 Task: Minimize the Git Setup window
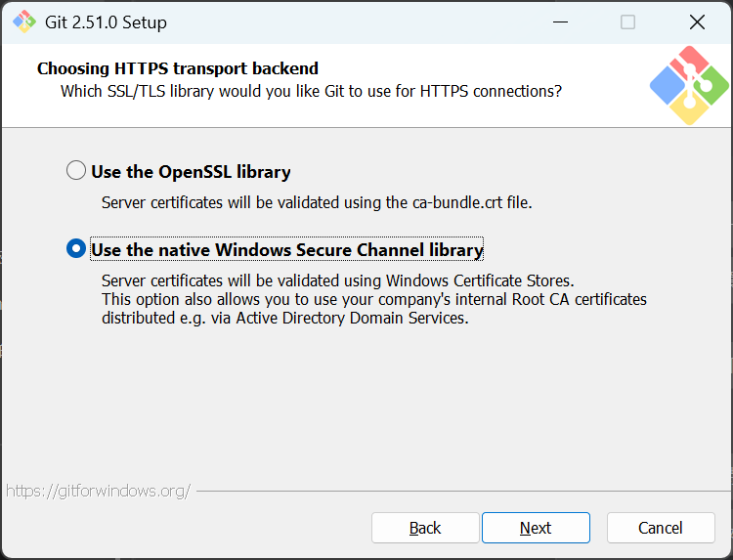pyautogui.click(x=559, y=22)
